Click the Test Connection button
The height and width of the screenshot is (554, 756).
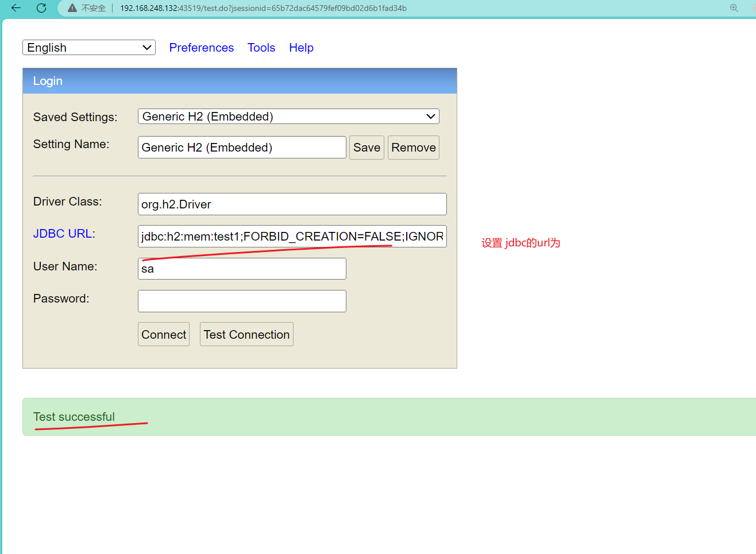(x=246, y=334)
